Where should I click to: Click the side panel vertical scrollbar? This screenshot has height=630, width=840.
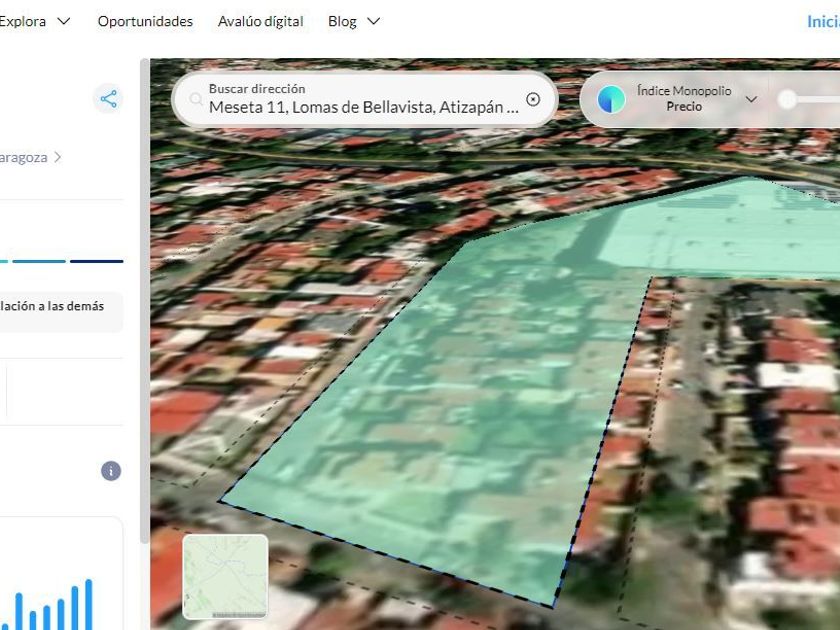[x=144, y=300]
